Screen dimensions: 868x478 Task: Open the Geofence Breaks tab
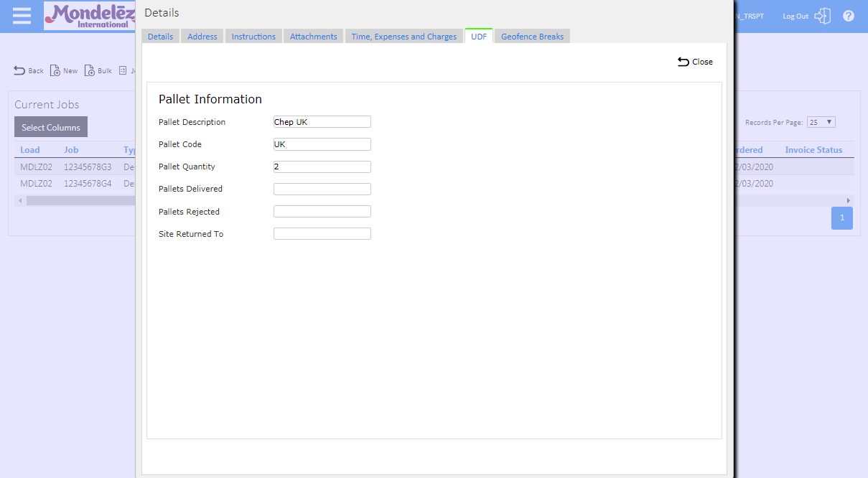tap(533, 37)
